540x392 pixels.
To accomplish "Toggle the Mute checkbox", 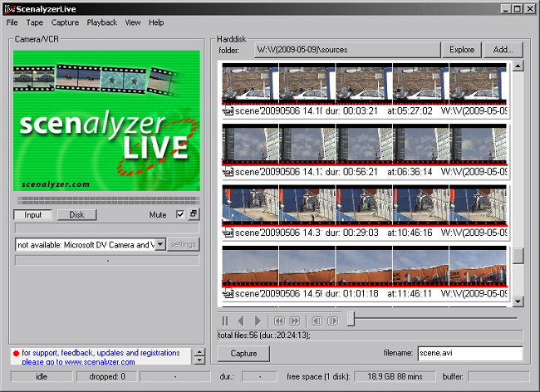I will pos(180,214).
